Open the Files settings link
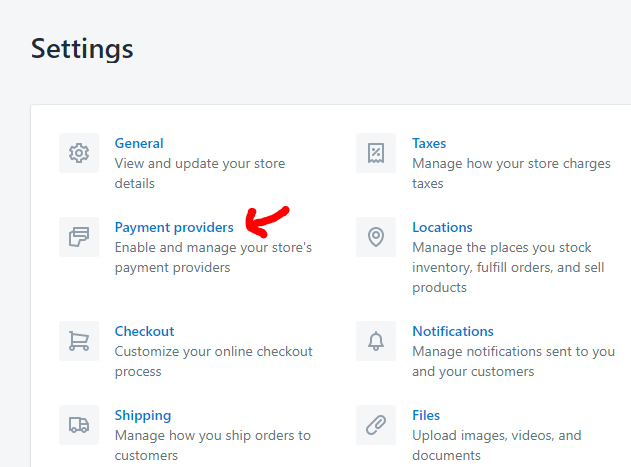 coord(426,415)
